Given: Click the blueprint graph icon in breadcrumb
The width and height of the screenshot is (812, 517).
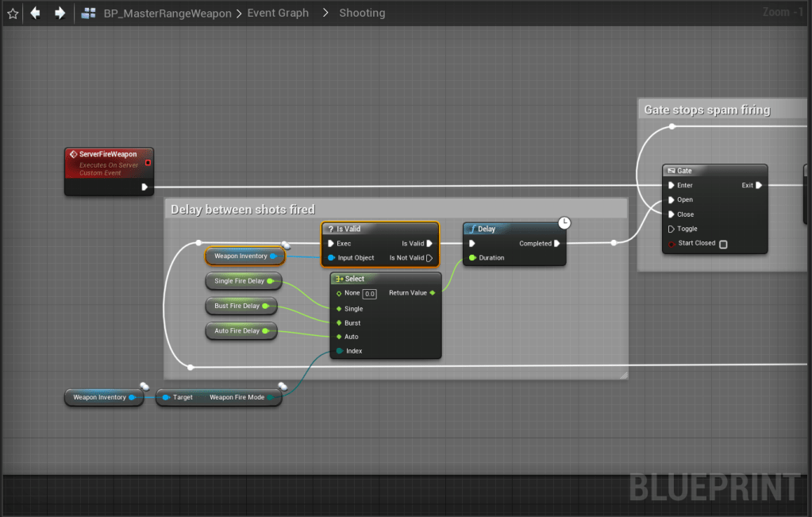Looking at the screenshot, I should tap(89, 13).
